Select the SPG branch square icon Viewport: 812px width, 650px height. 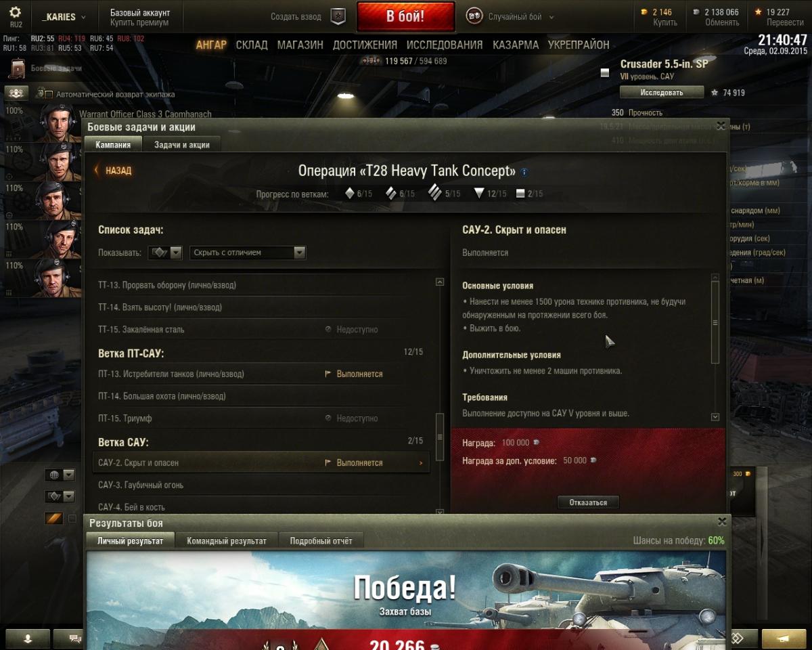pos(520,194)
